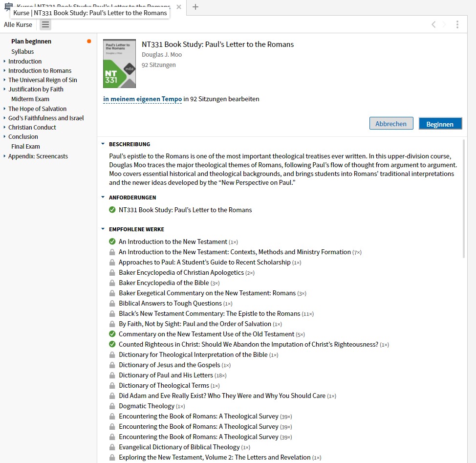Click lock icon for Dictionary of Theological Terms
The height and width of the screenshot is (463, 476).
tap(112, 386)
